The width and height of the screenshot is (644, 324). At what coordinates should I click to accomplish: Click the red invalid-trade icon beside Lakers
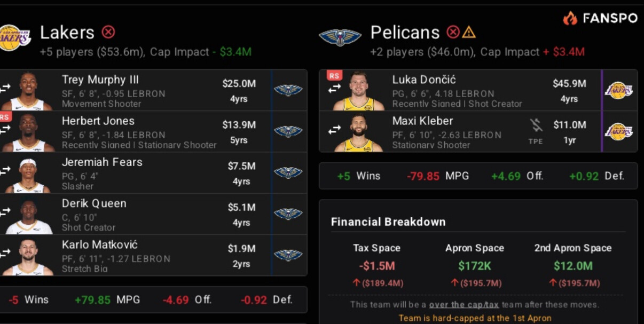(108, 33)
